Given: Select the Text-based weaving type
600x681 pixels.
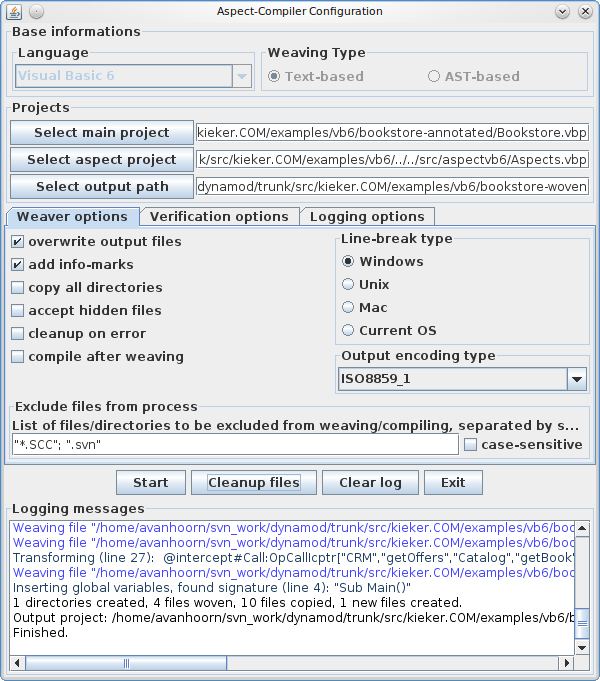Looking at the screenshot, I should coord(316,76).
